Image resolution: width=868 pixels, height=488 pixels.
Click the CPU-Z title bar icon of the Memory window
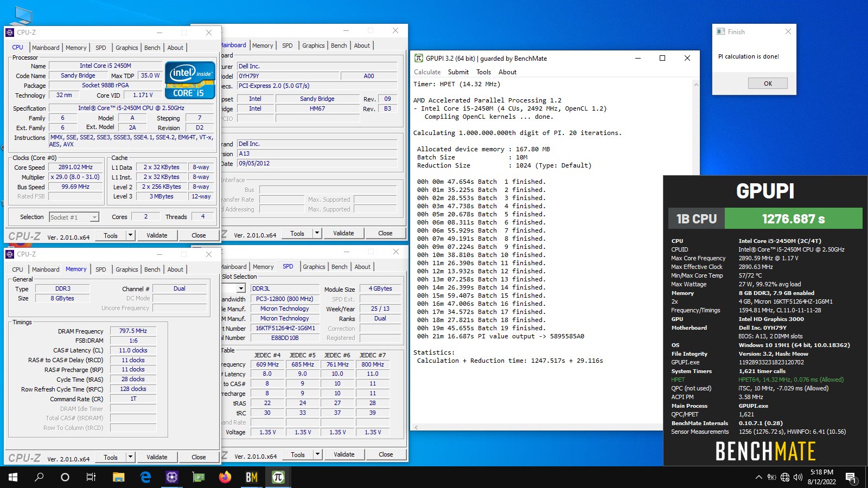click(10, 254)
